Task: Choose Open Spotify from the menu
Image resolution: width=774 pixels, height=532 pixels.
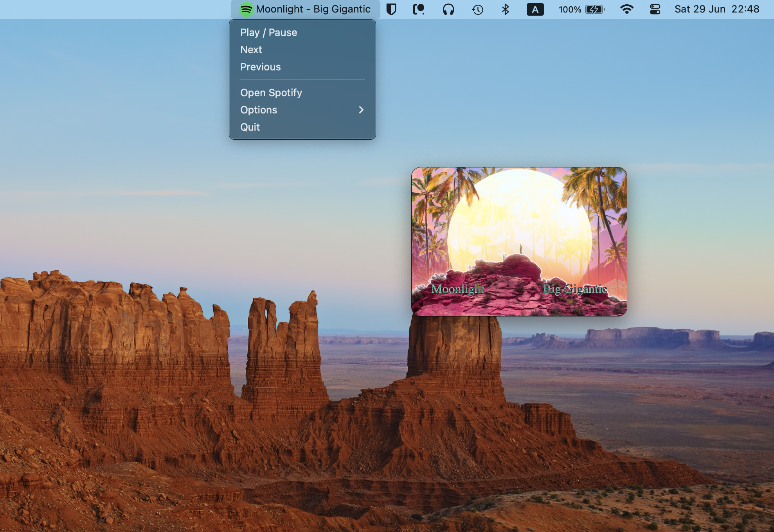Action: (x=271, y=93)
